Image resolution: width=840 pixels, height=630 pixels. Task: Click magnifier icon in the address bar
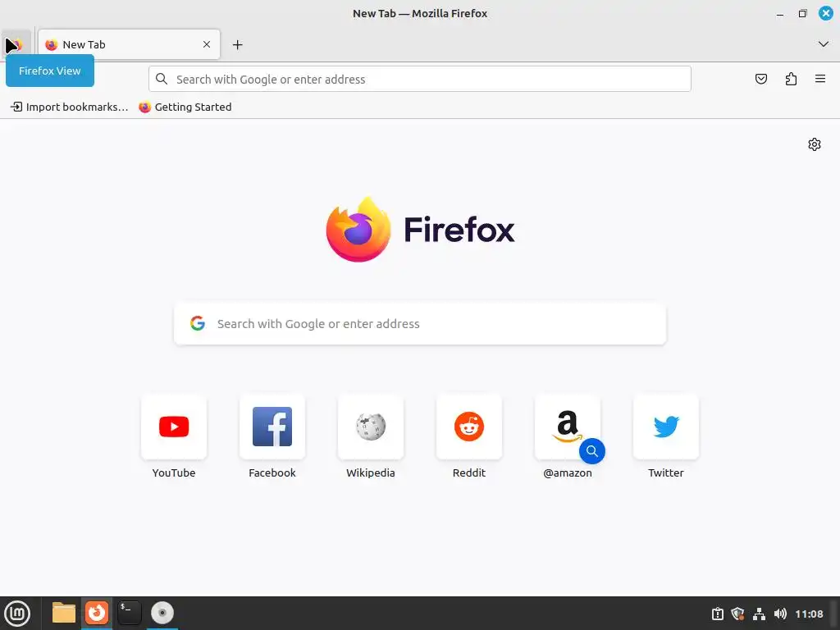pos(162,80)
